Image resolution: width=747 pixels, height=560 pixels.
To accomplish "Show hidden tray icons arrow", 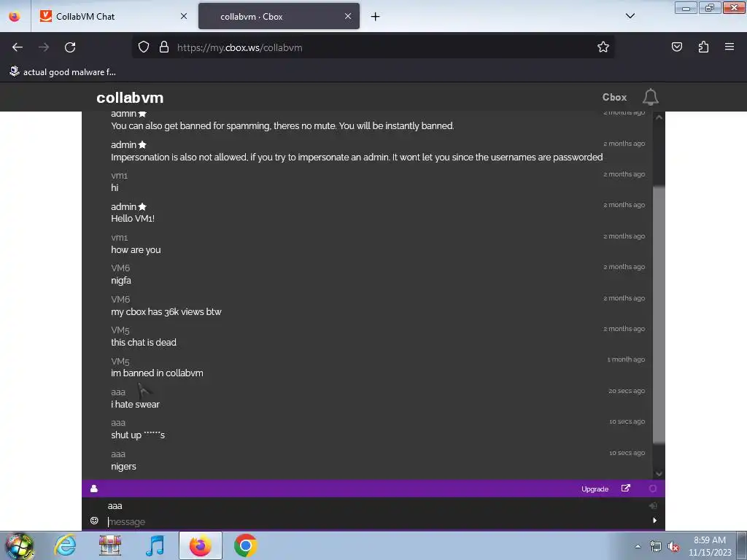I will (x=638, y=547).
